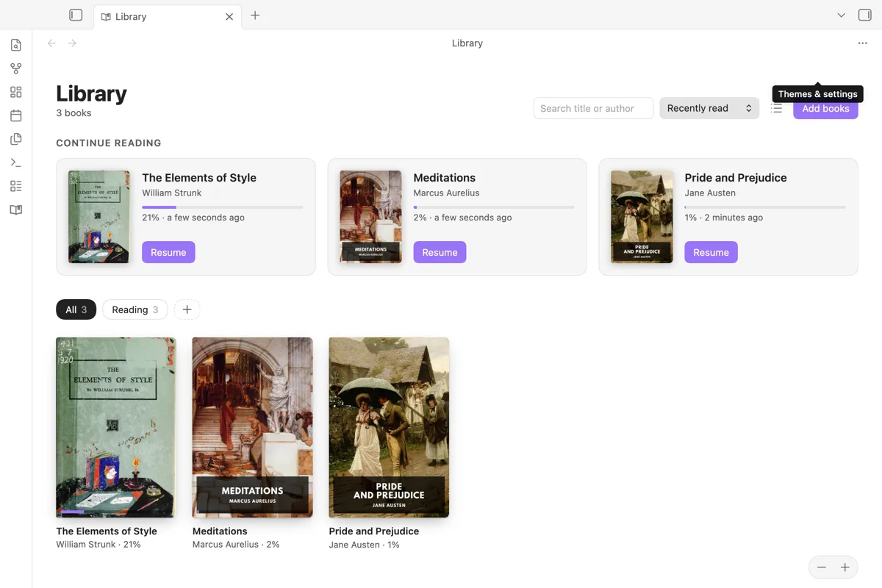This screenshot has height=588, width=882.
Task: Click the open-book Library ribbon icon
Action: coord(16,209)
